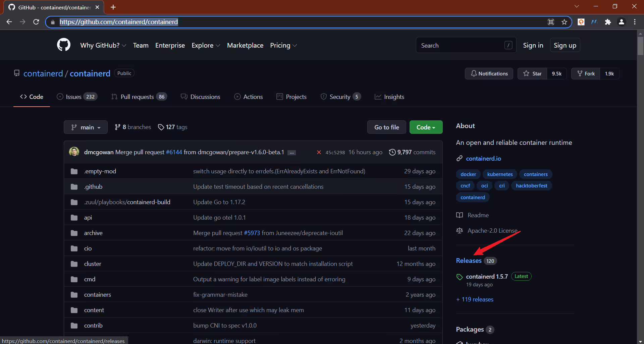Star the containerd repository
The width and height of the screenshot is (644, 344).
(532, 73)
